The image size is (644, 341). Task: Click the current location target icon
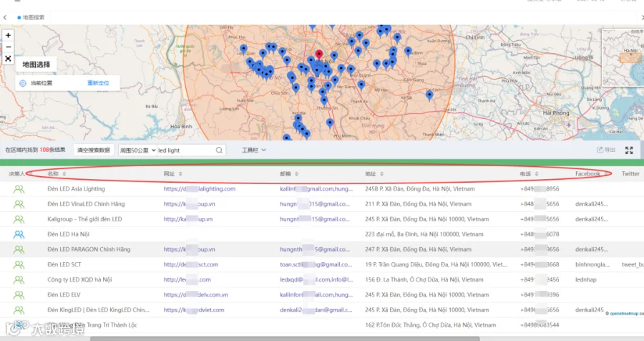(23, 83)
